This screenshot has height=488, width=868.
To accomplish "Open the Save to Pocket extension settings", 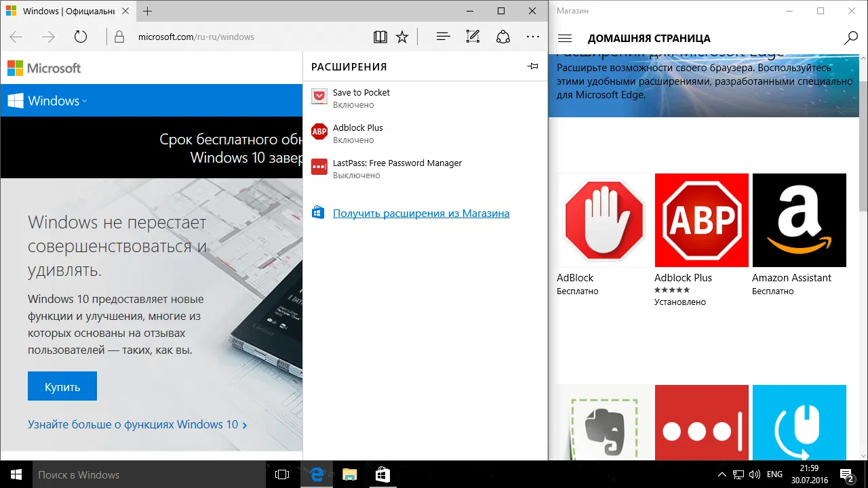I will tap(361, 98).
